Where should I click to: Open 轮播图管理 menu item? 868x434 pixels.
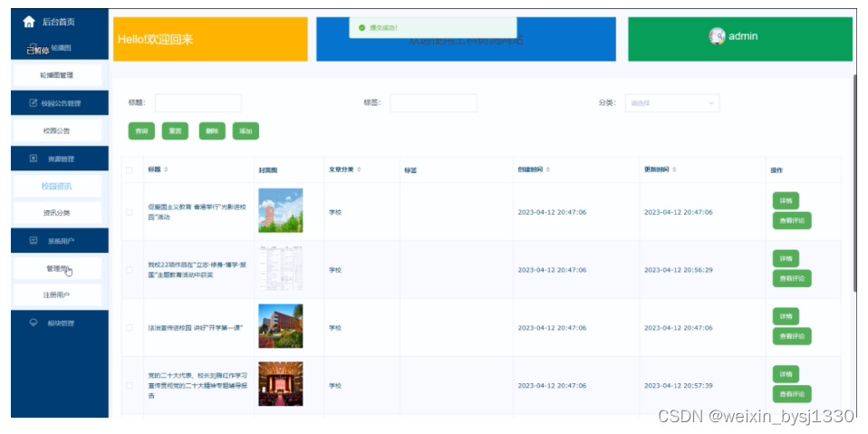tap(57, 75)
